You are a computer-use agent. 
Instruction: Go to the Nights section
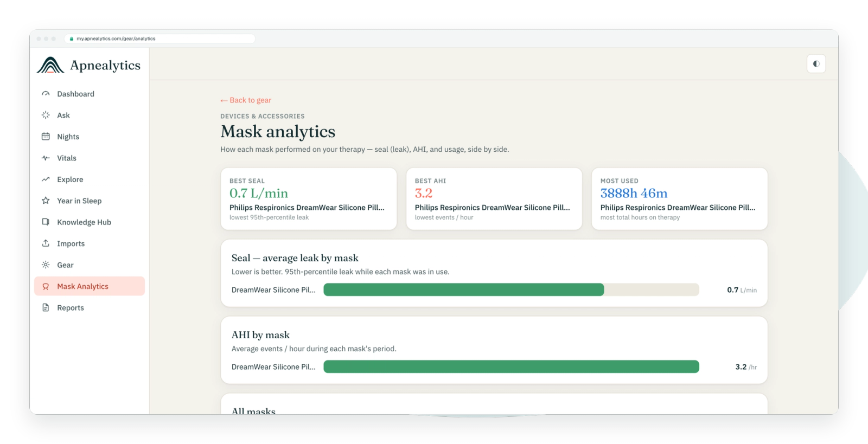[x=90, y=137]
